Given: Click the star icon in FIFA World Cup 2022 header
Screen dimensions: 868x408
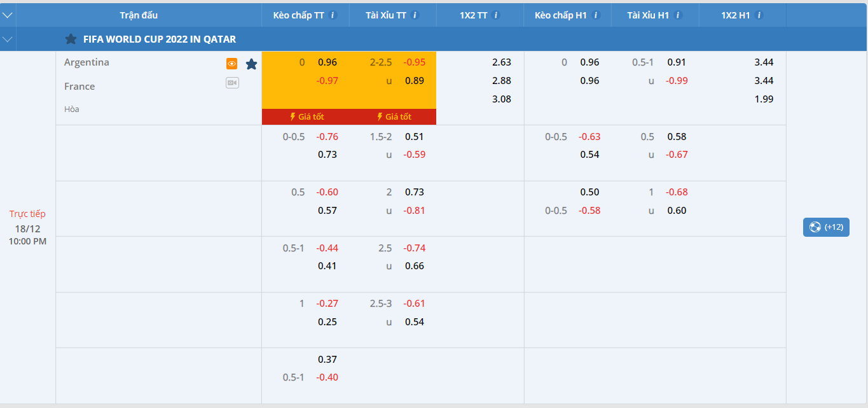Looking at the screenshot, I should (71, 39).
